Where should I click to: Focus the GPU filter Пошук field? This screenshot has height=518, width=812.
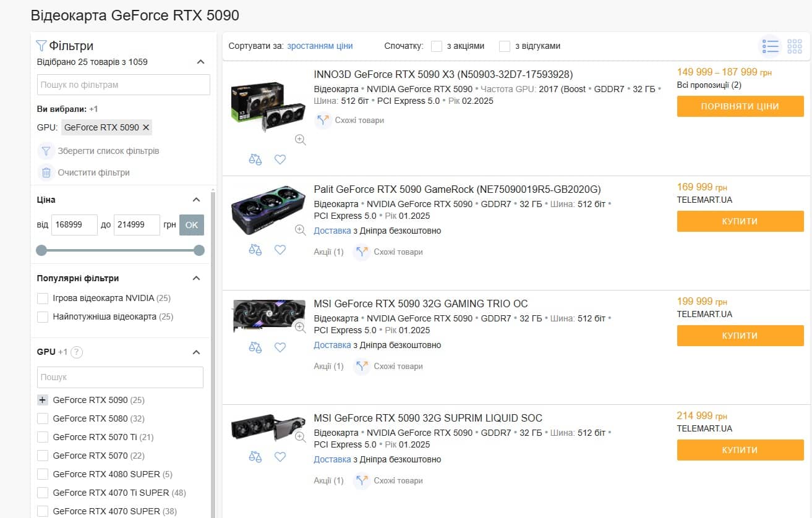[120, 377]
